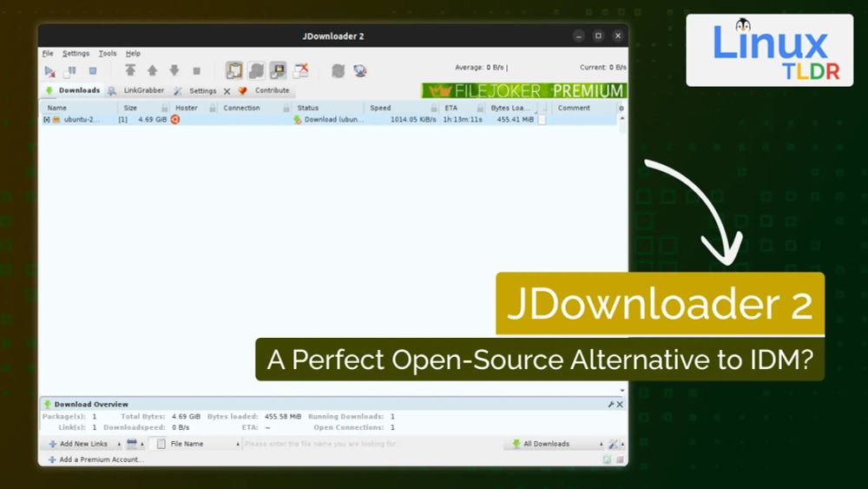Open the Settings tab beside LinkGrabber

(195, 91)
